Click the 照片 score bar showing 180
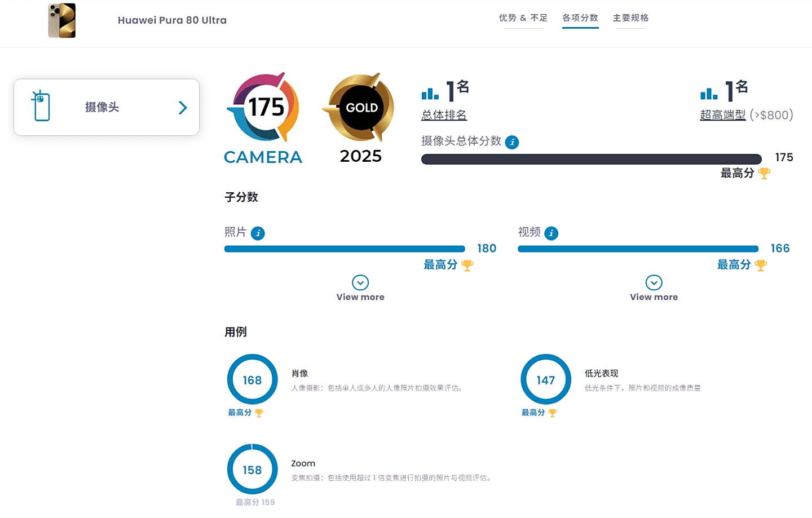Screen dimensions: 812x518 345,249
